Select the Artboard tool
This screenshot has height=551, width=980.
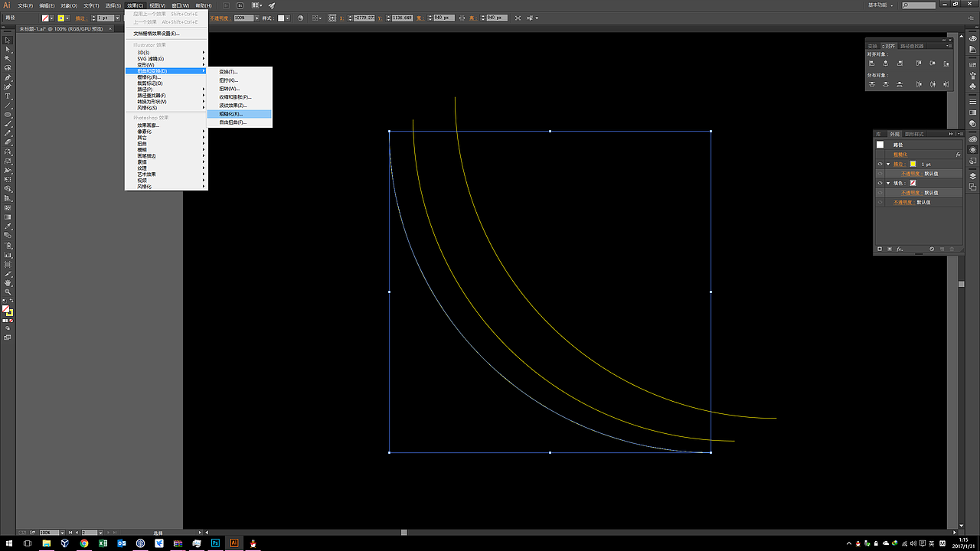coord(8,263)
